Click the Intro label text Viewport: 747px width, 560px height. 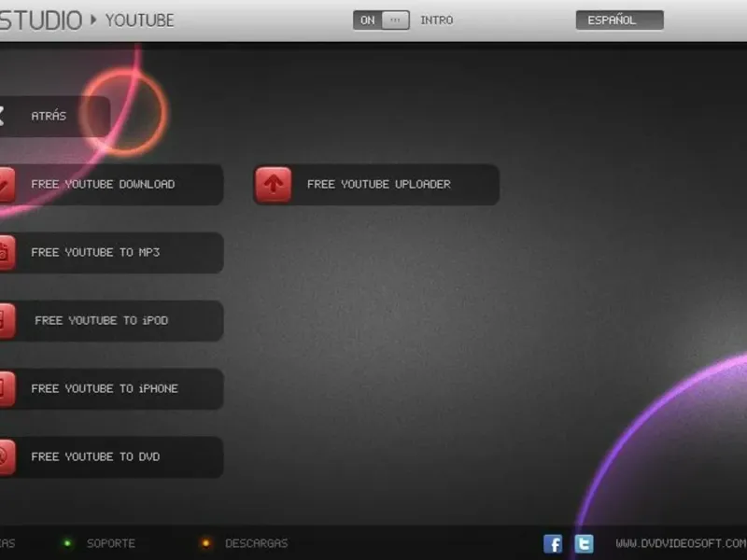(436, 21)
